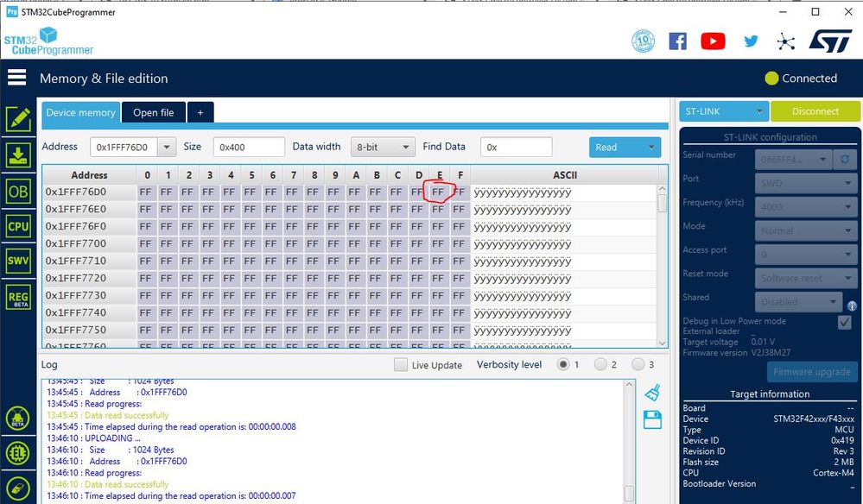Open CPU panel icon
863x504 pixels.
[18, 226]
